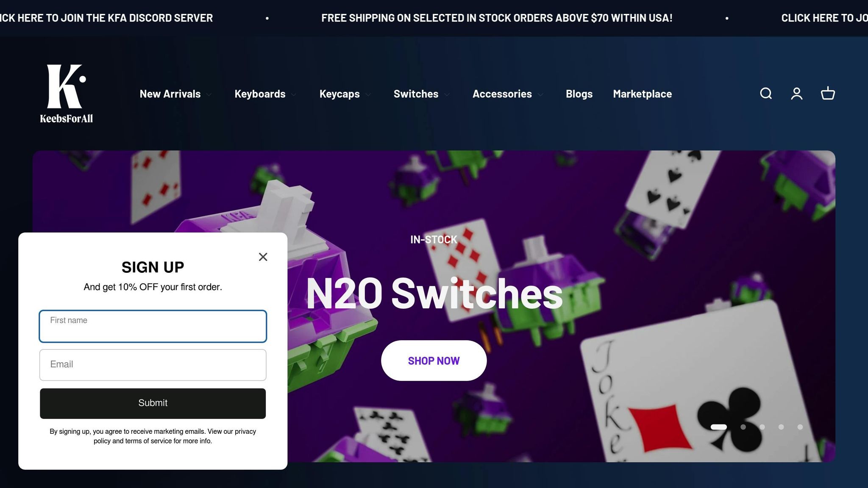The height and width of the screenshot is (488, 868).
Task: Select the second carousel slide dot
Action: tap(743, 427)
